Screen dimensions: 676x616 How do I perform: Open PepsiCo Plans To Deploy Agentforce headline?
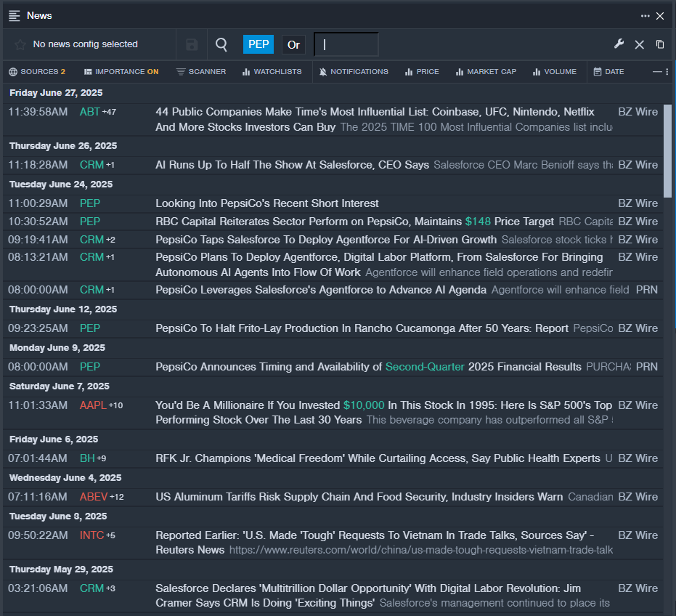click(x=379, y=264)
